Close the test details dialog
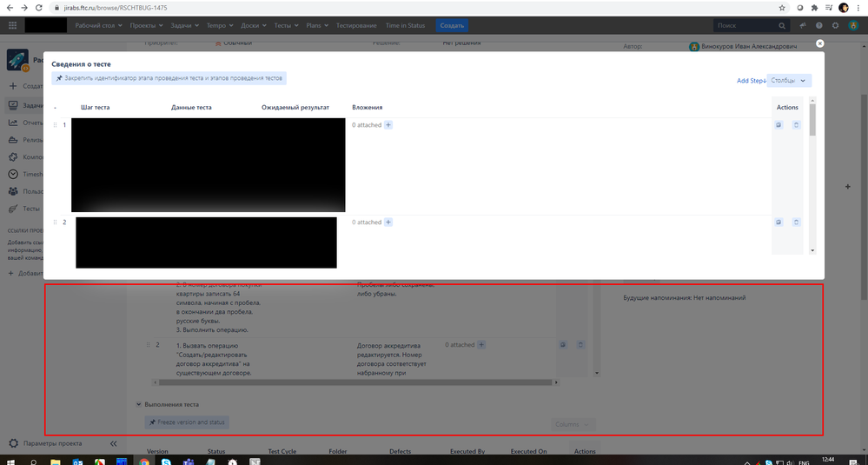Image resolution: width=868 pixels, height=465 pixels. (x=820, y=43)
